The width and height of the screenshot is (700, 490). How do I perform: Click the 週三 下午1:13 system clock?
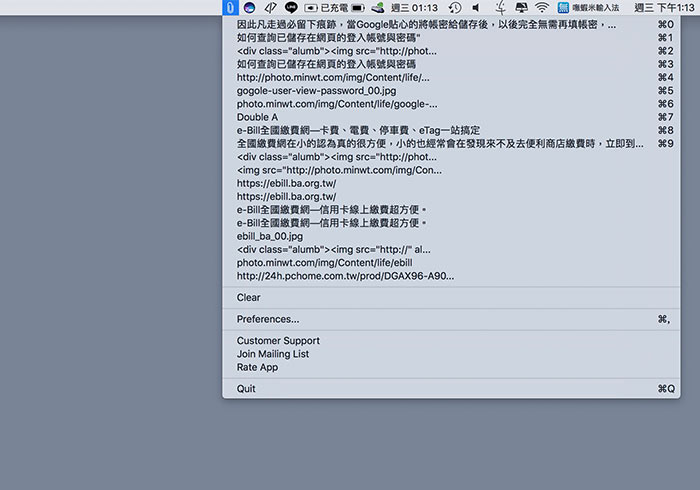664,8
